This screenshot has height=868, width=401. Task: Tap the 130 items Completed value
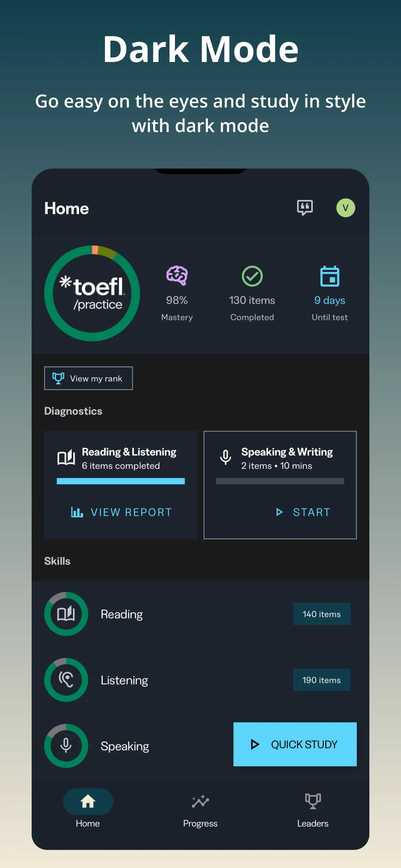point(252,300)
